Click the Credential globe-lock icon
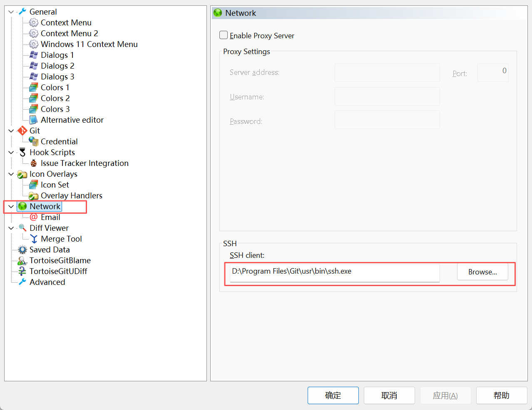This screenshot has height=410, width=532. point(34,142)
